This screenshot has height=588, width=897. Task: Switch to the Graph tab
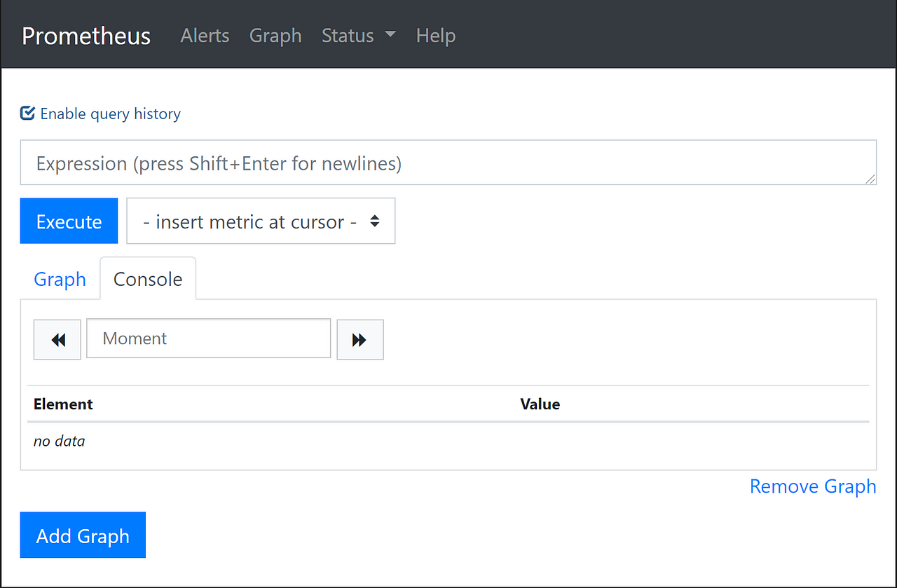60,279
